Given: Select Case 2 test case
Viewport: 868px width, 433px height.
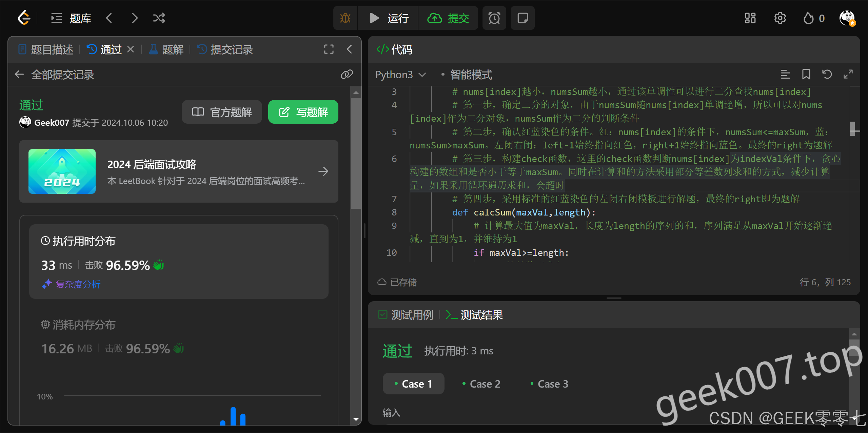Looking at the screenshot, I should point(481,384).
